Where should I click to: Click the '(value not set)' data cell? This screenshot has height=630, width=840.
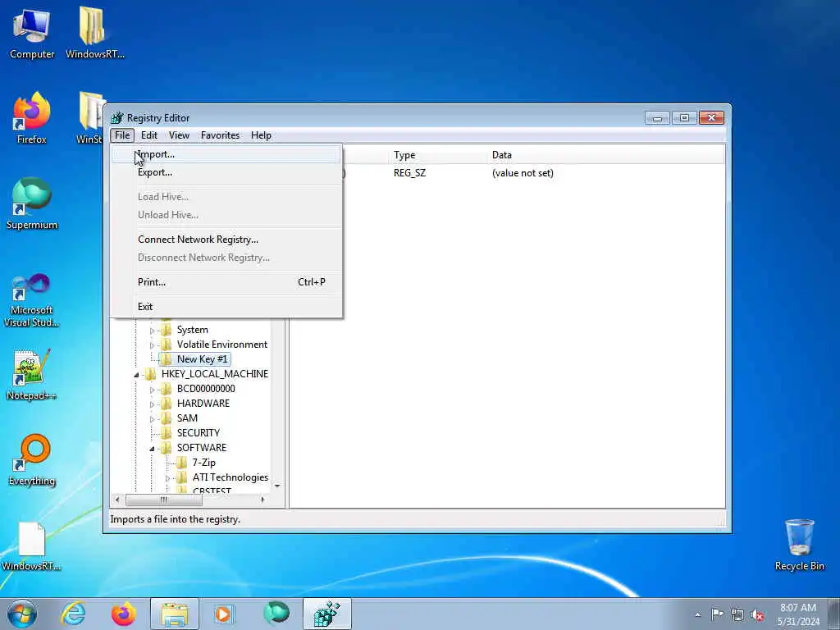[x=523, y=173]
